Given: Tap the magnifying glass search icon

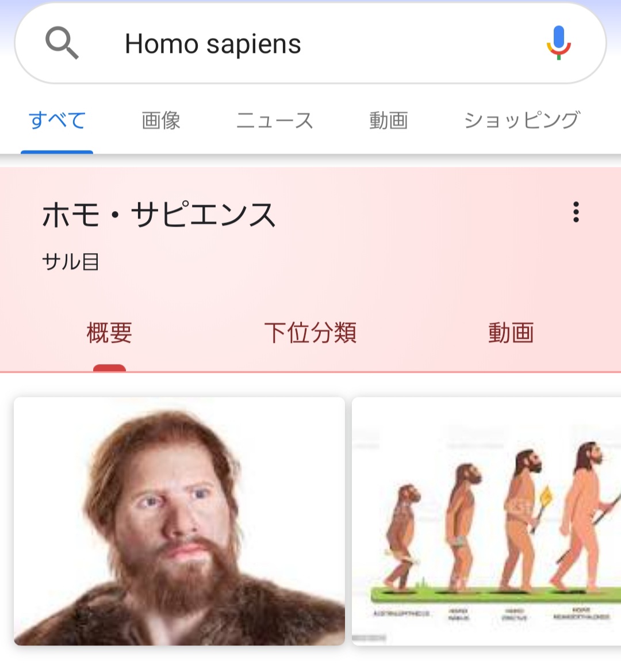Looking at the screenshot, I should pyautogui.click(x=62, y=43).
